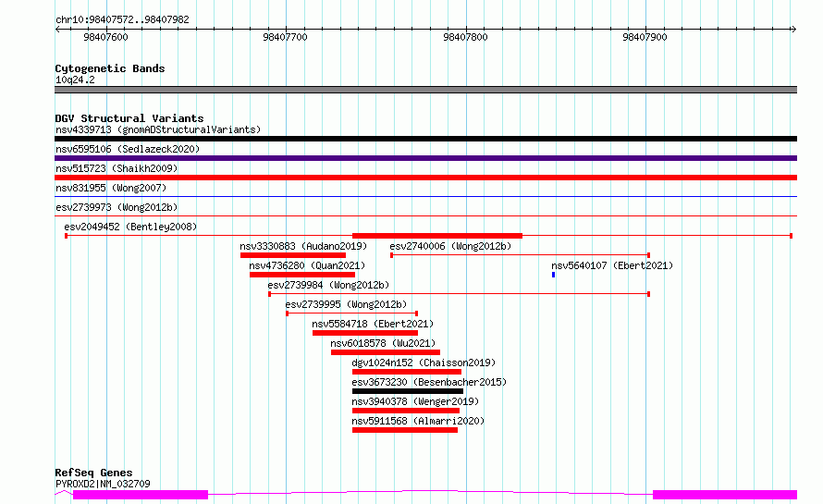Click the thick red segment of esv2049452
This screenshot has height=504, width=823.
437,236
